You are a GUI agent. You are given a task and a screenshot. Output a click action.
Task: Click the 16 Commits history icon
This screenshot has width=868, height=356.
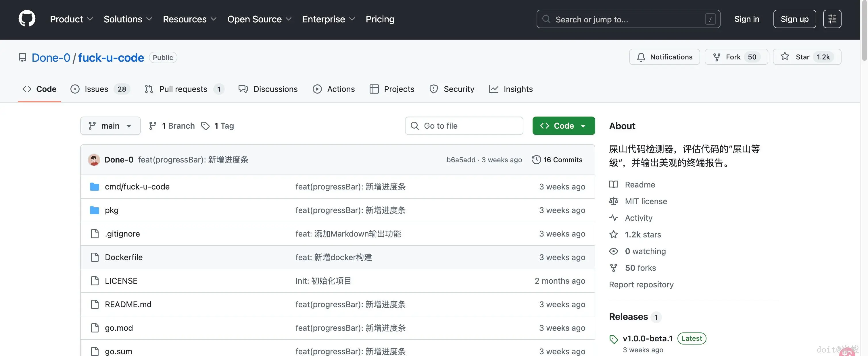pyautogui.click(x=536, y=160)
